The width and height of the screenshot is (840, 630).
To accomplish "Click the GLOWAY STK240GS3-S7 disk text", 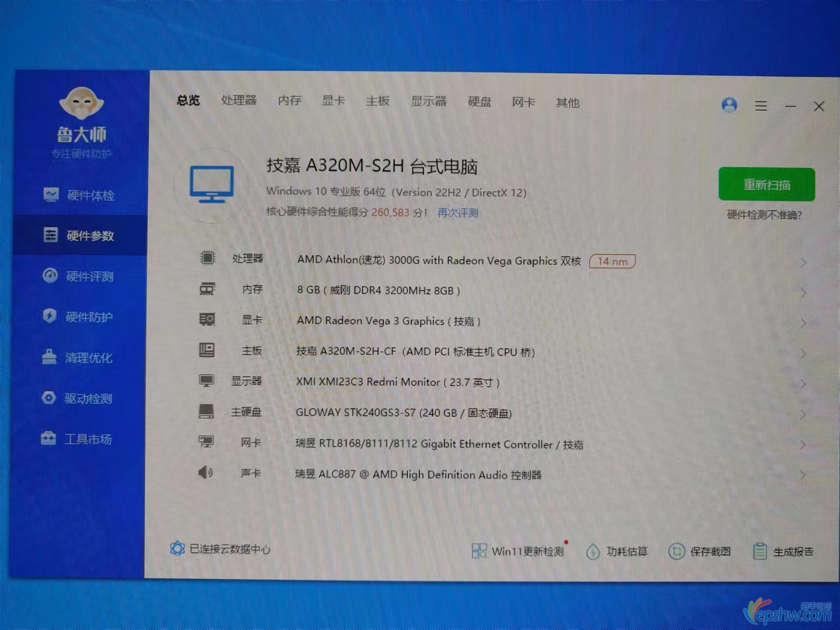I will 404,412.
